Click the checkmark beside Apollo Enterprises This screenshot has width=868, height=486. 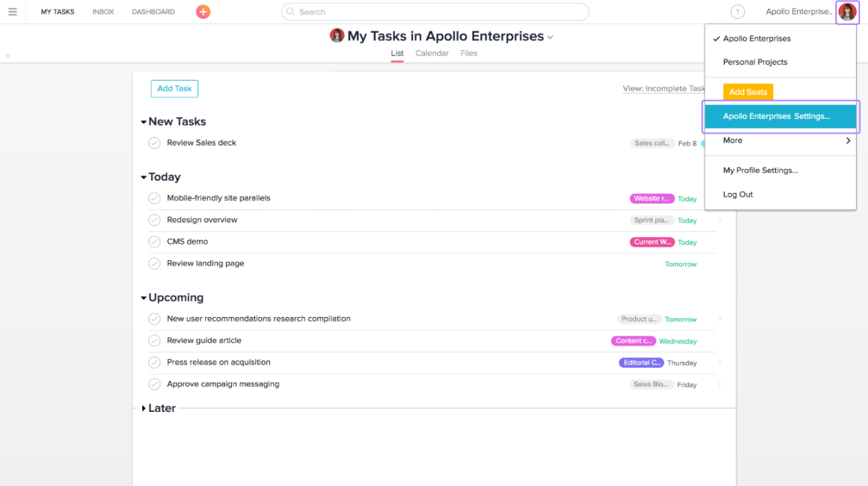[x=716, y=38]
